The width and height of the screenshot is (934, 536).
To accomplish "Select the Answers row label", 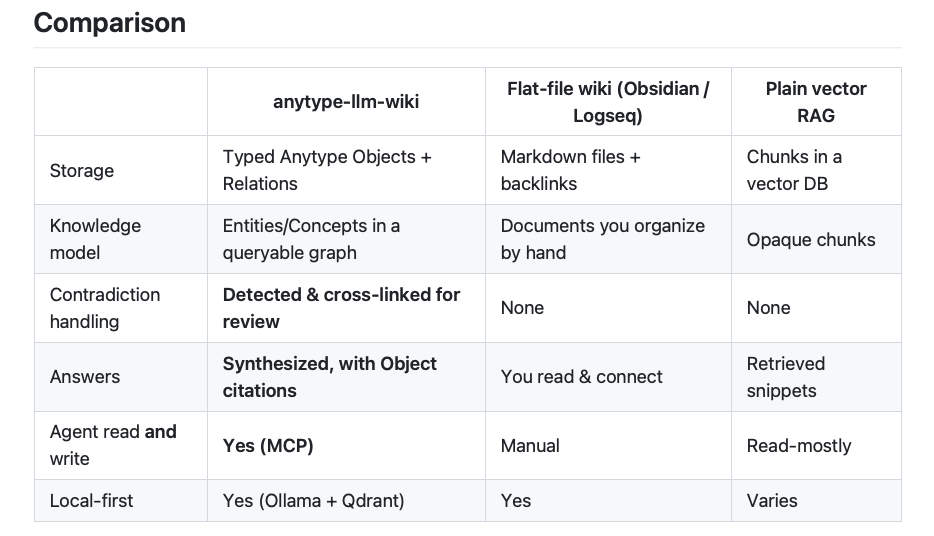I will click(x=85, y=377).
